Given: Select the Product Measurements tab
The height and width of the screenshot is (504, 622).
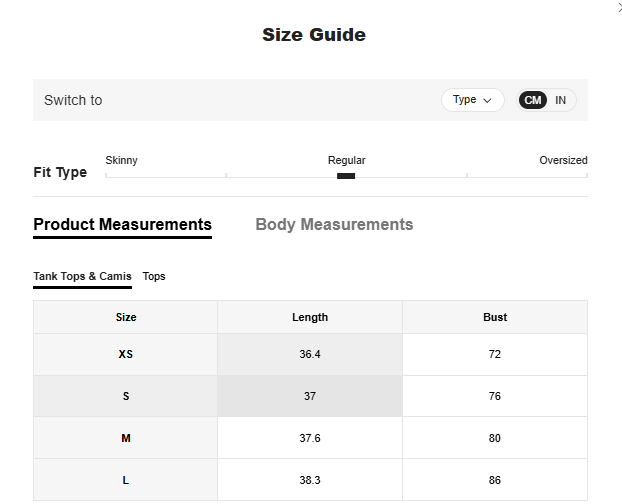Looking at the screenshot, I should (x=122, y=225).
